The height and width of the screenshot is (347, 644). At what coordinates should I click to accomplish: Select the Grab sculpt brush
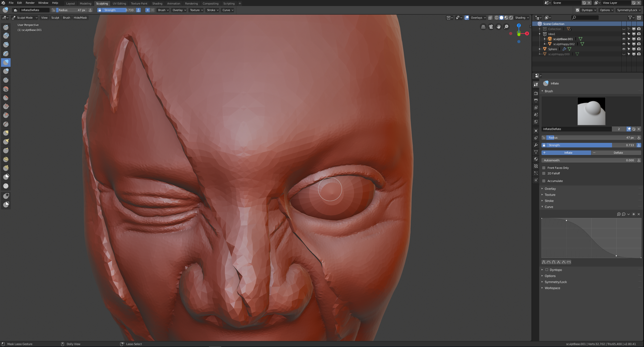(x=6, y=133)
